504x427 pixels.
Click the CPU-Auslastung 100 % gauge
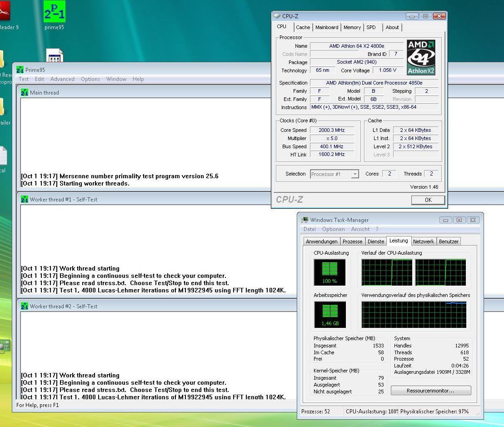click(329, 272)
